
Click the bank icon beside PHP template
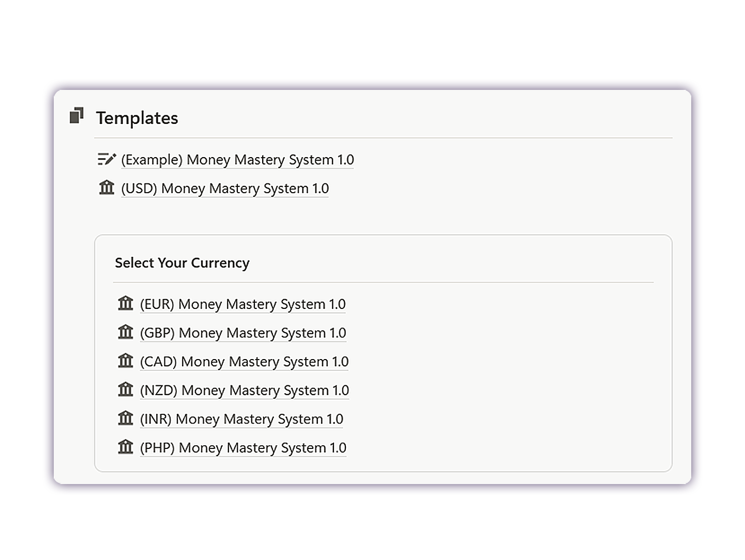126,447
